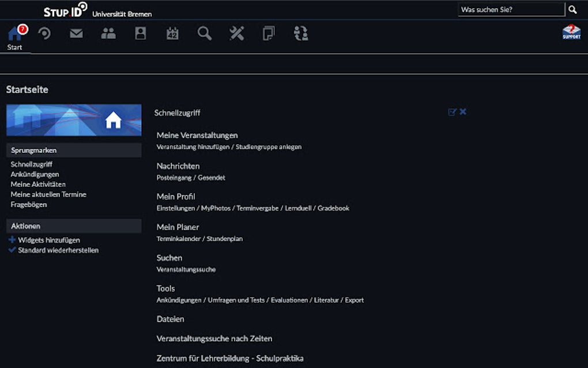Click the Stud.IP logo
This screenshot has height=368, width=588.
pos(66,10)
